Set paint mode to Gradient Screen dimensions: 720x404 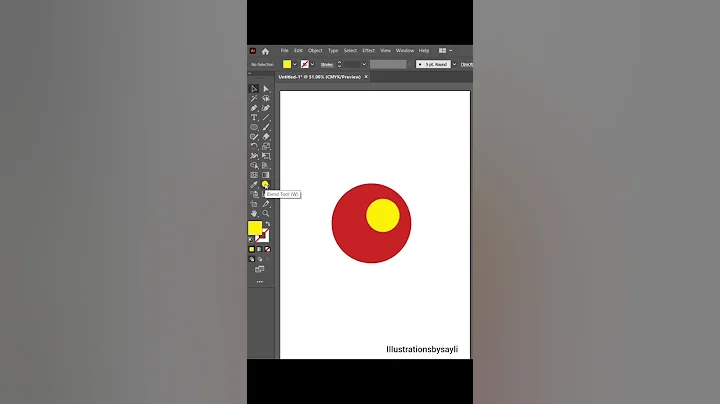tap(259, 249)
